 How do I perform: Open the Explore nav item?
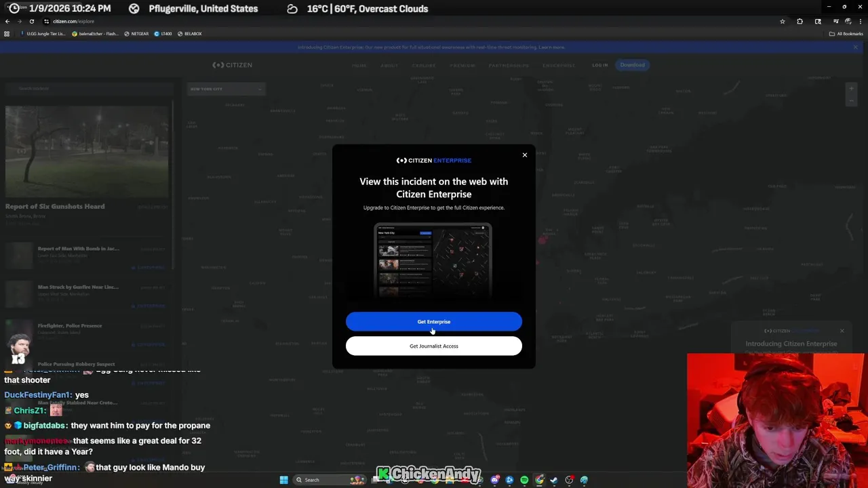pos(424,65)
